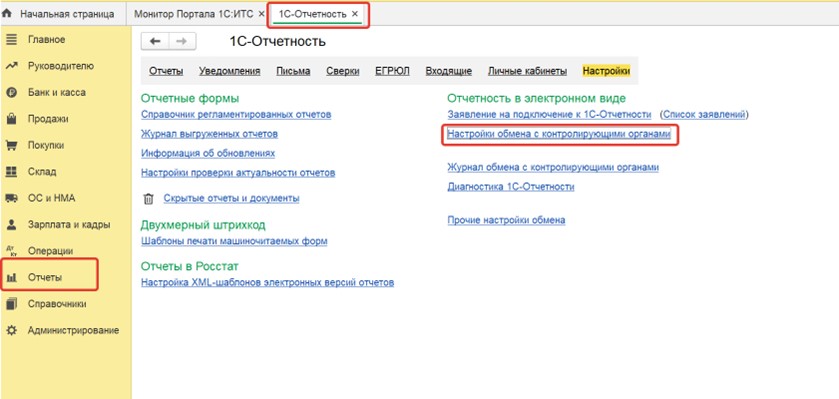Open the Письма section
839x399 pixels.
click(293, 71)
